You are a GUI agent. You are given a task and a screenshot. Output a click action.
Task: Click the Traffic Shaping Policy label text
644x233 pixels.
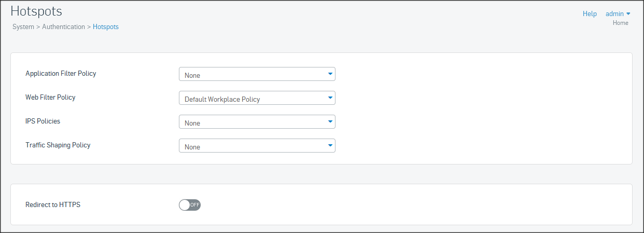pyautogui.click(x=58, y=145)
